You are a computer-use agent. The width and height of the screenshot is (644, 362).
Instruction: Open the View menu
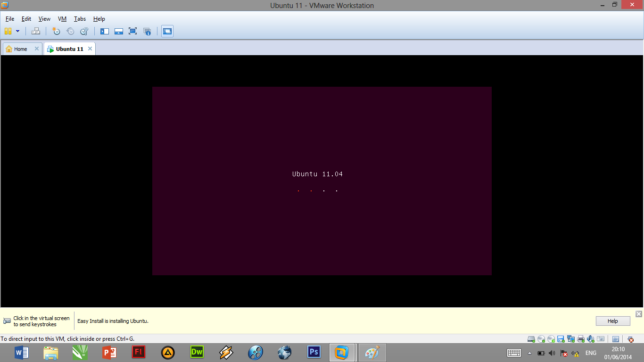pos(44,19)
